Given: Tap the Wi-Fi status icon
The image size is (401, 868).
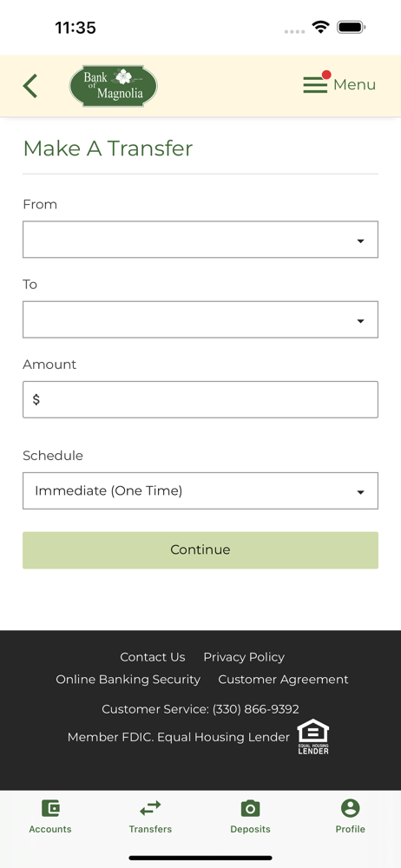Looking at the screenshot, I should click(x=320, y=27).
